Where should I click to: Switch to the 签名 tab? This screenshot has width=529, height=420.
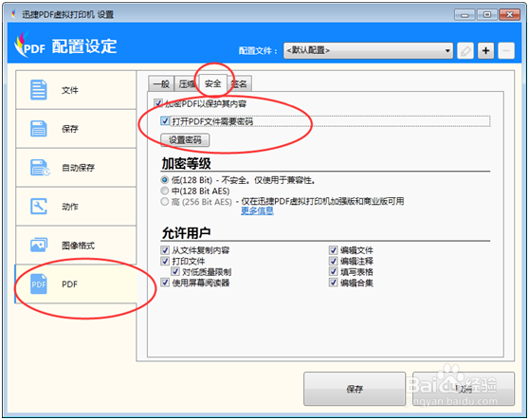[239, 83]
